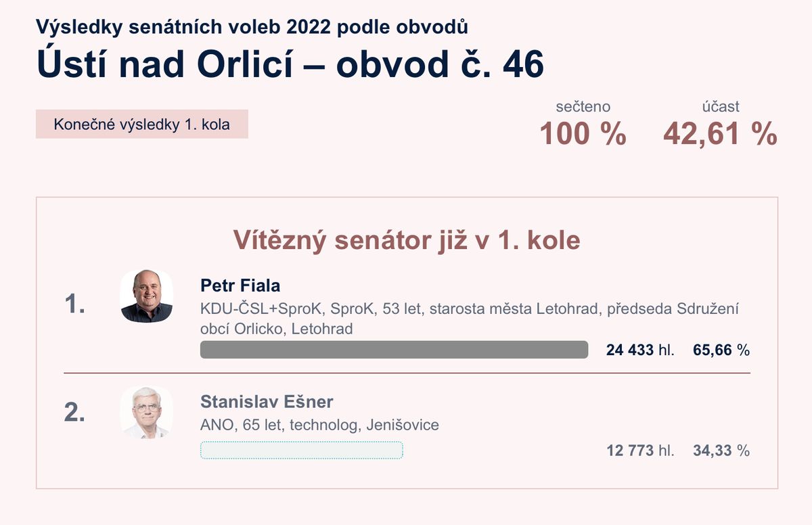
Task: Click Petr Fiala's gray vote bar
Action: pyautogui.click(x=394, y=350)
